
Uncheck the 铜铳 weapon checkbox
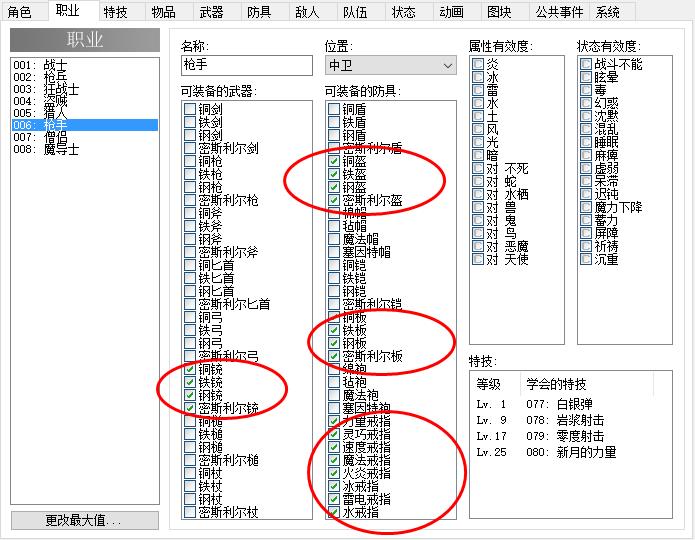pyautogui.click(x=190, y=369)
